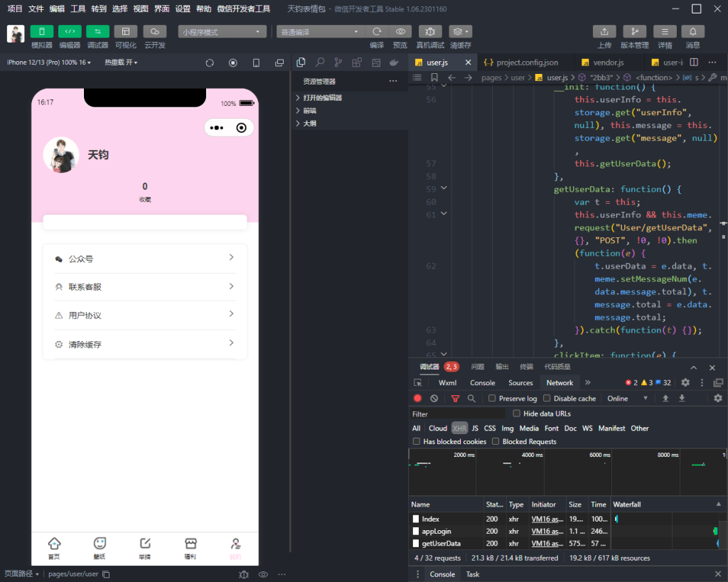This screenshot has width=728, height=582.
Task: Switch to the Sources devtools tab
Action: (x=520, y=383)
